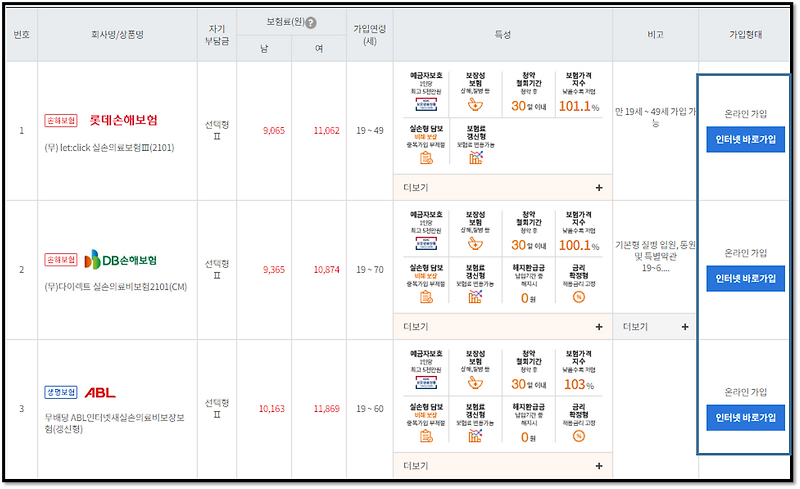The height and width of the screenshot is (489, 800).
Task: Click 남 premium sub-header
Action: coord(264,48)
